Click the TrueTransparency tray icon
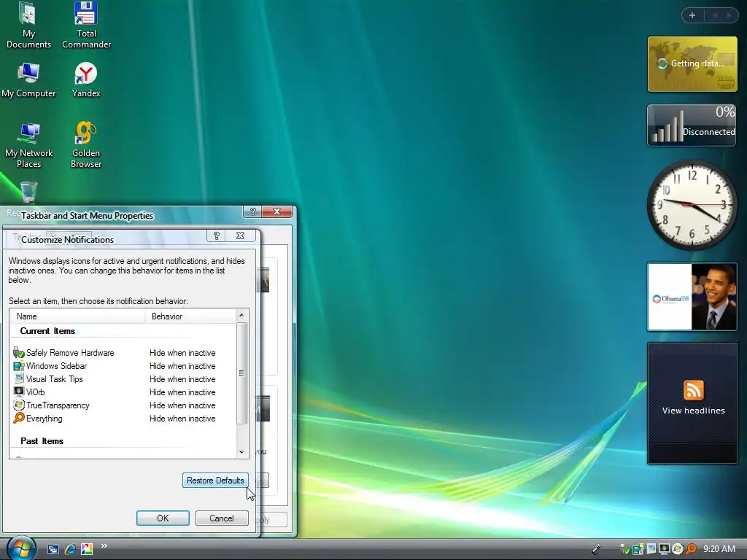 677,548
